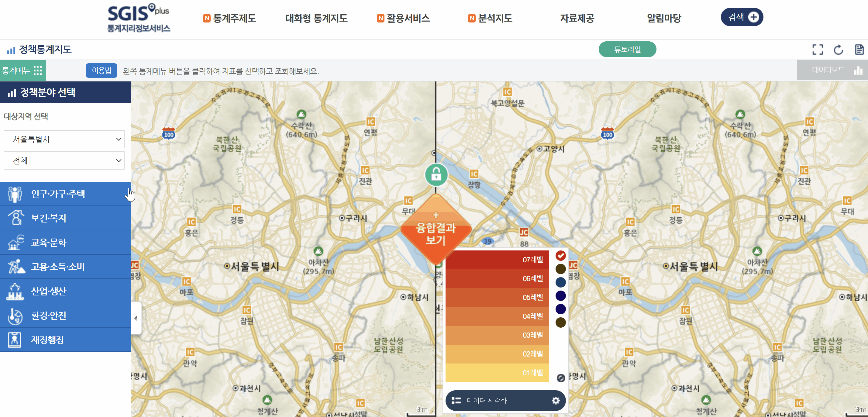The height and width of the screenshot is (417, 868).
Task: Open the report document icon
Action: coord(859,50)
